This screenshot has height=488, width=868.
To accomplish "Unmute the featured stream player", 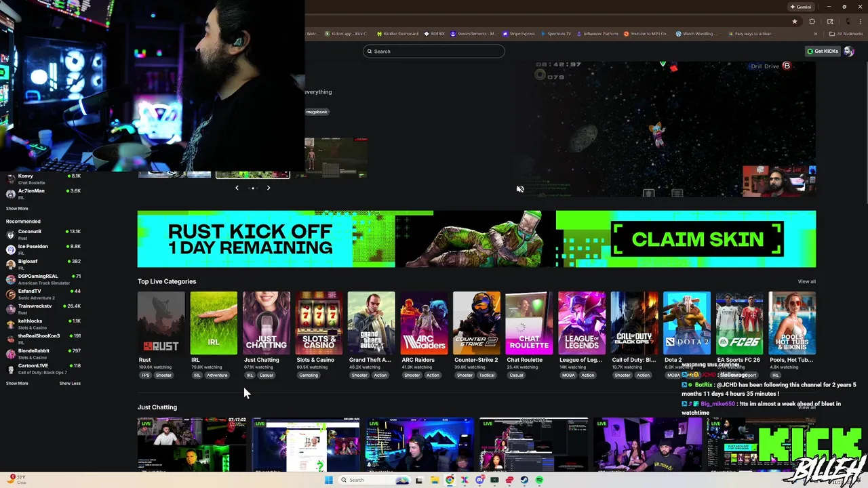I will (520, 189).
